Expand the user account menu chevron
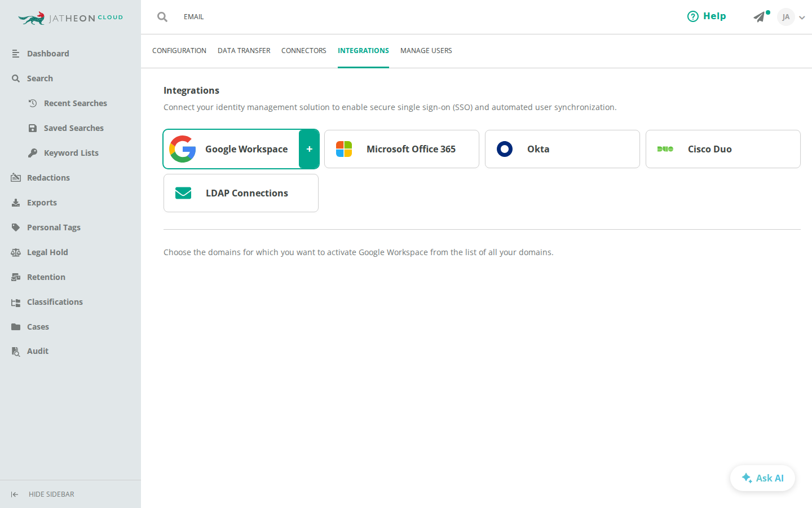This screenshot has width=812, height=508. [802, 17]
